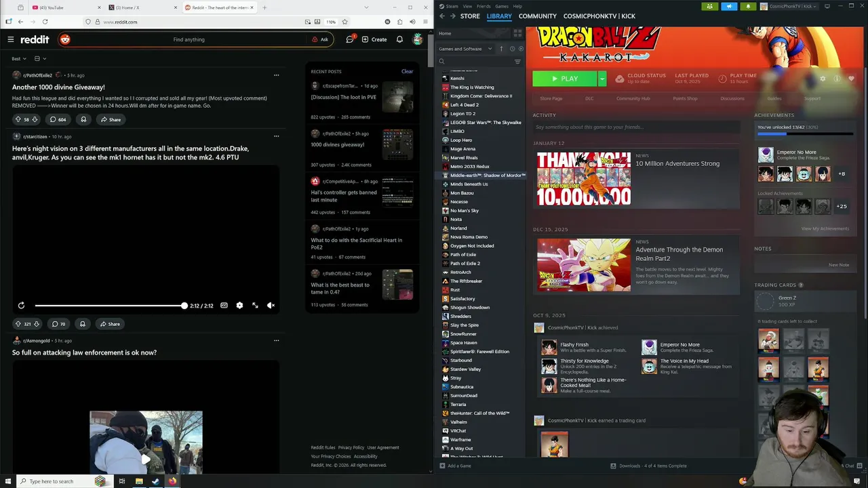
Task: Show recent games clock icon in Steam
Action: point(512,49)
